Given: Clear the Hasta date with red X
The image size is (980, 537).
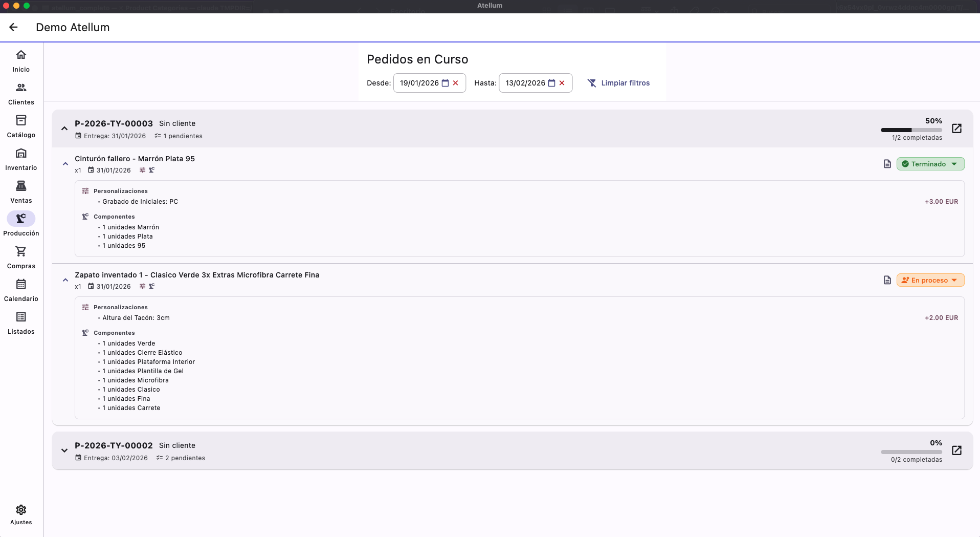Looking at the screenshot, I should pyautogui.click(x=562, y=83).
